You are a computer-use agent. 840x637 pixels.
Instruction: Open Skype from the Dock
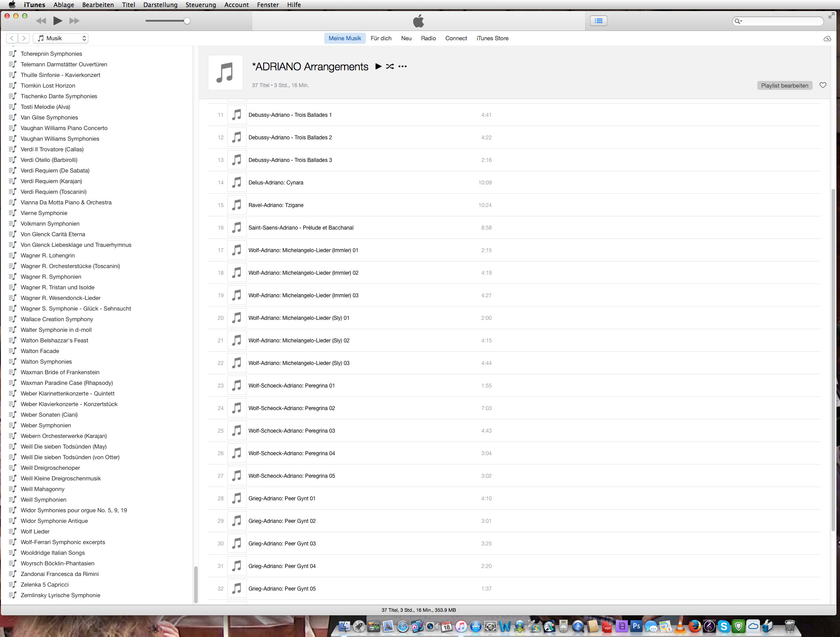pos(724,626)
